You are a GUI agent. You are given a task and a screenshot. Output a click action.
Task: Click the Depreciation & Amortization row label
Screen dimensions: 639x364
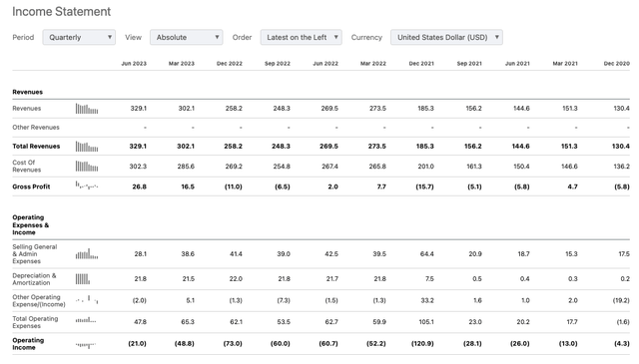tap(34, 279)
